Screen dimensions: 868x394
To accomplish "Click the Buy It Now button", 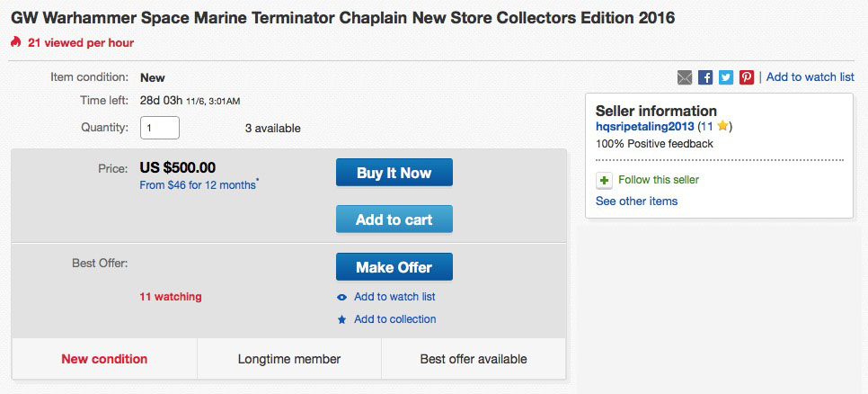I will (394, 173).
